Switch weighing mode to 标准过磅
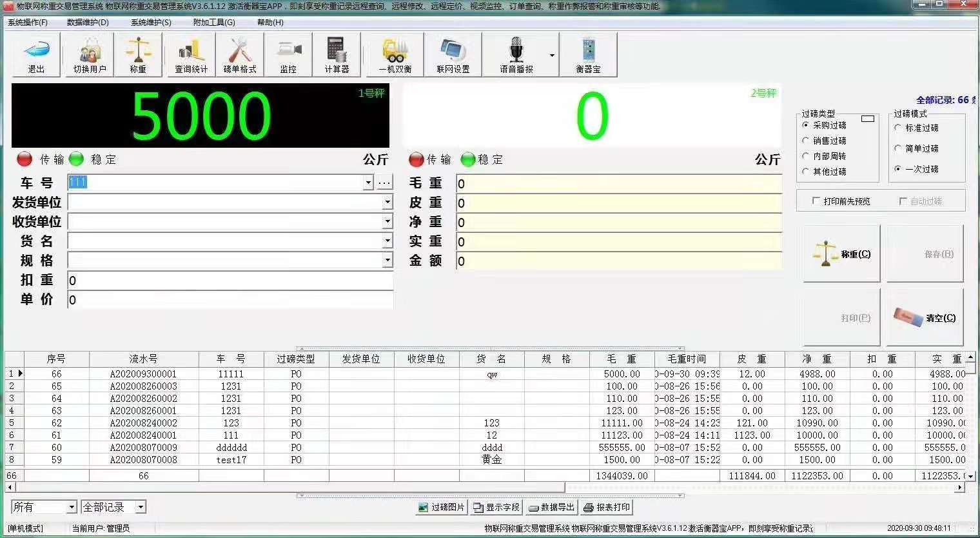 899,128
